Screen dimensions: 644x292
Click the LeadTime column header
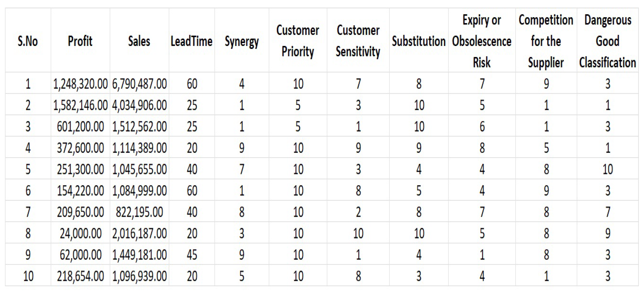(x=192, y=41)
